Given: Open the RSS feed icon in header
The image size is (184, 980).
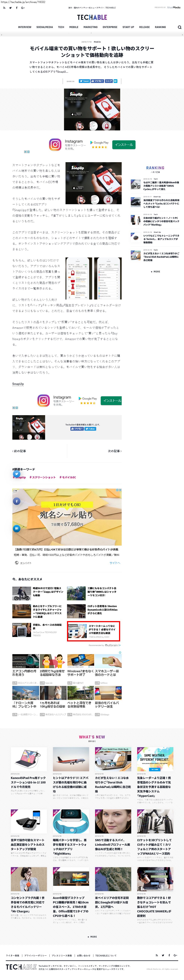Looking at the screenshot, I should [4, 8].
